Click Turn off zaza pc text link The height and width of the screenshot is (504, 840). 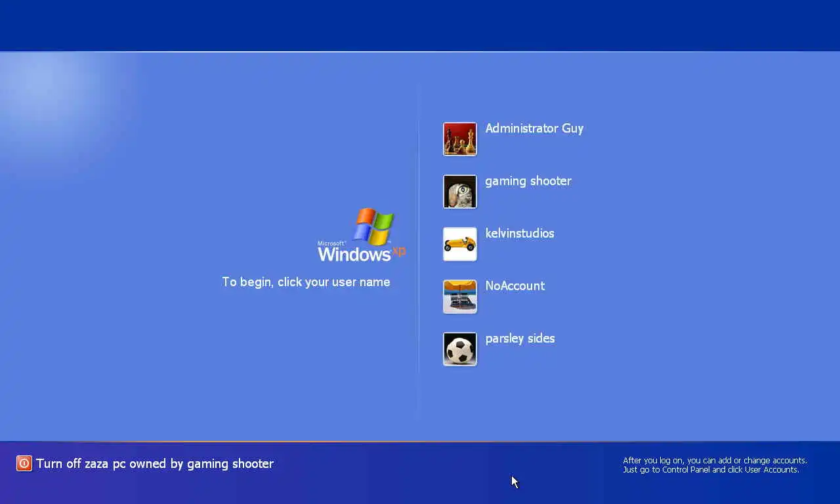click(155, 463)
